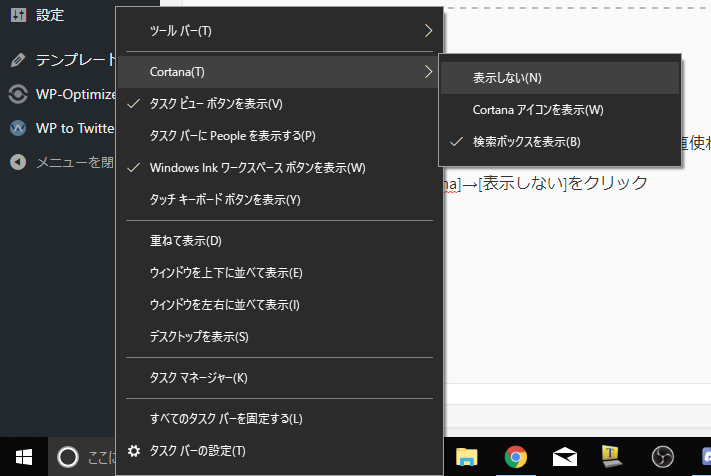Click the Cortana circle icon in search box
This screenshot has width=711, height=476.
tap(67, 457)
